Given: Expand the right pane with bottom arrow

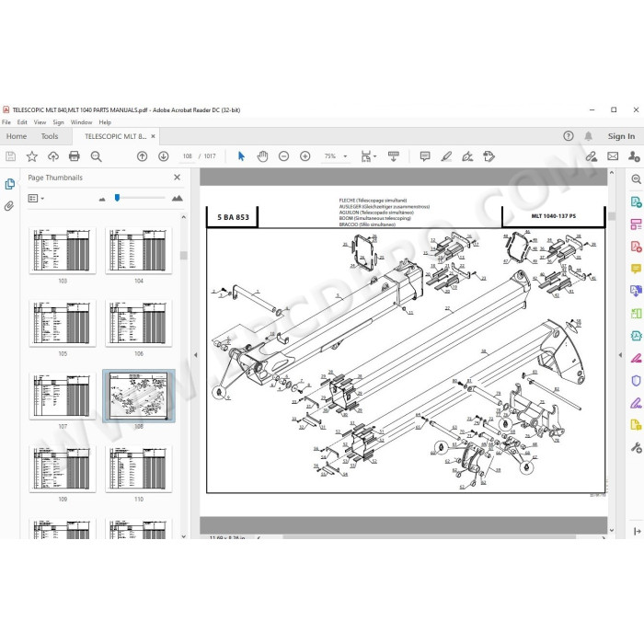Looking at the screenshot, I should (637, 532).
